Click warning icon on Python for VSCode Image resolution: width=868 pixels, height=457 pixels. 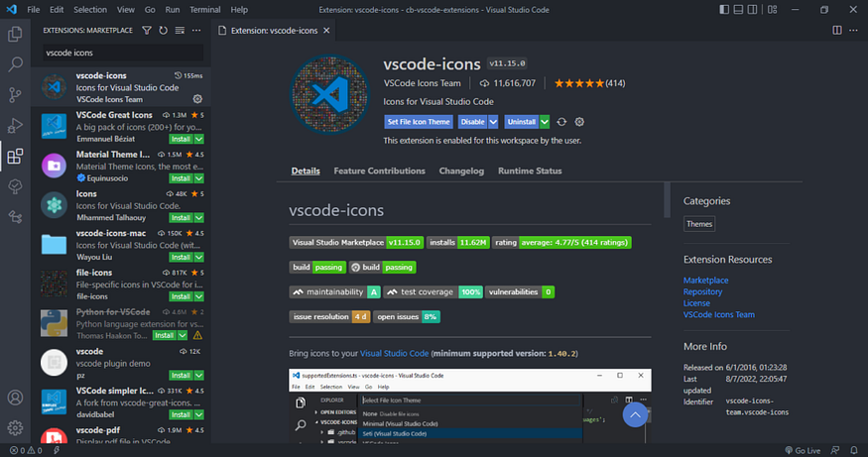click(197, 335)
